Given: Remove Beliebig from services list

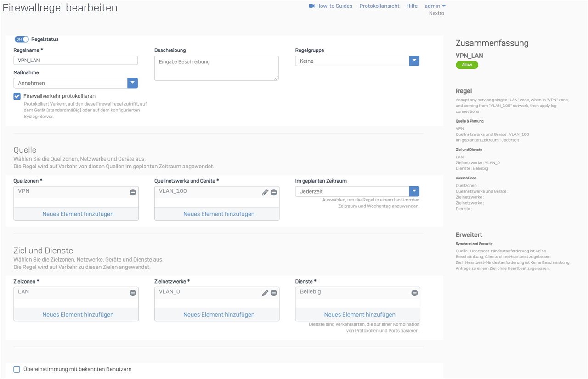Looking at the screenshot, I should [x=414, y=293].
